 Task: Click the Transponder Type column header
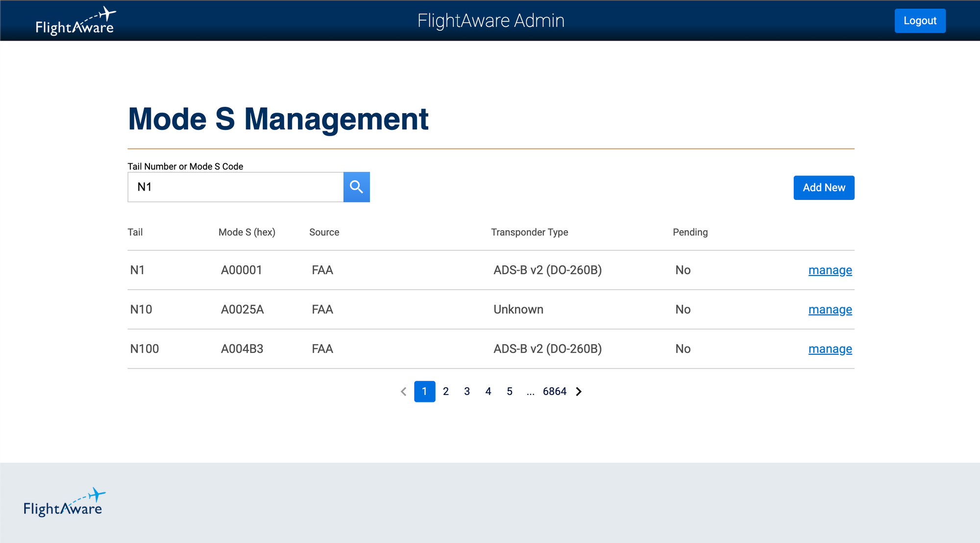529,232
